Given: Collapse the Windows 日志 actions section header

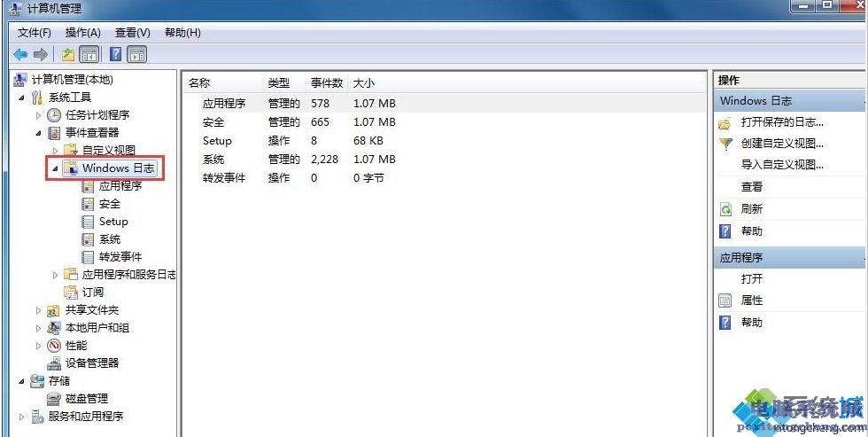Looking at the screenshot, I should [x=790, y=101].
